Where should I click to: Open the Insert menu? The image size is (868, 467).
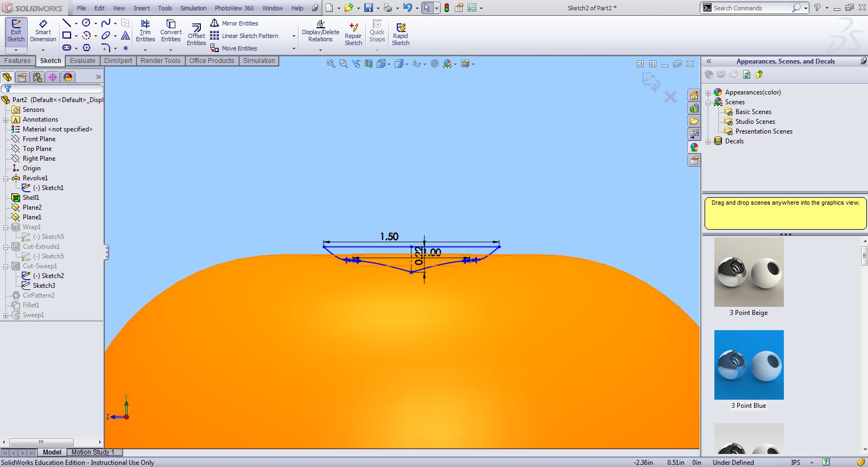click(x=142, y=8)
